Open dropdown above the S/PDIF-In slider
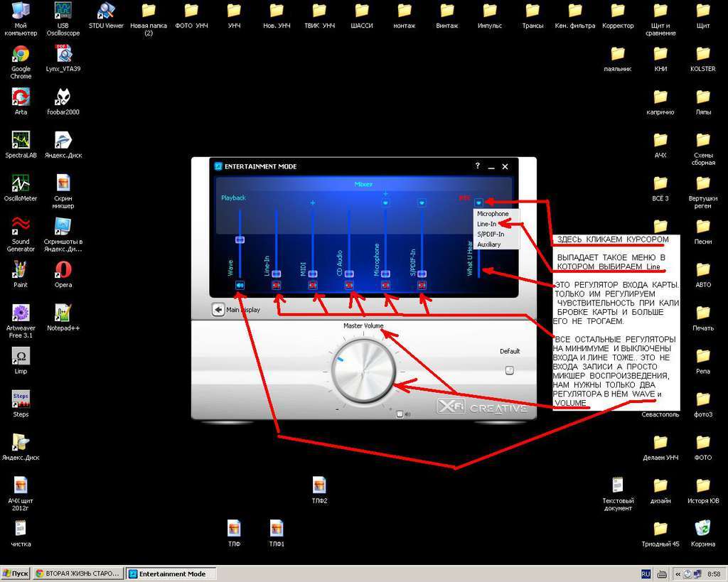The image size is (728, 582). pos(422,203)
